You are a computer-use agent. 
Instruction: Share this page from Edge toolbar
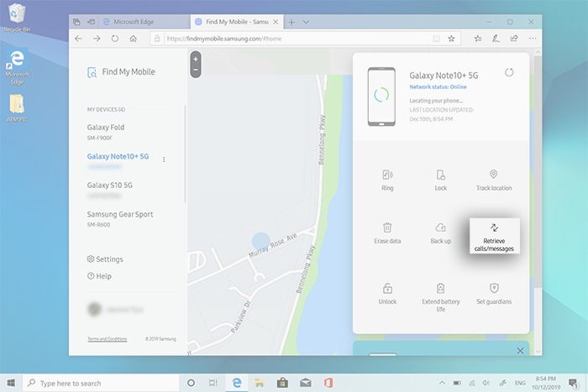point(514,39)
